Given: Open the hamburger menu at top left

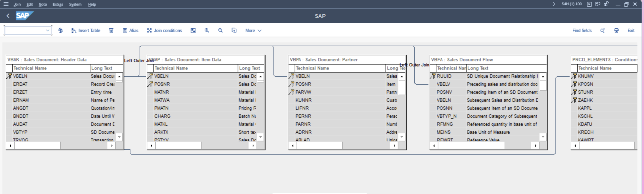Looking at the screenshot, I should pyautogui.click(x=6, y=4).
